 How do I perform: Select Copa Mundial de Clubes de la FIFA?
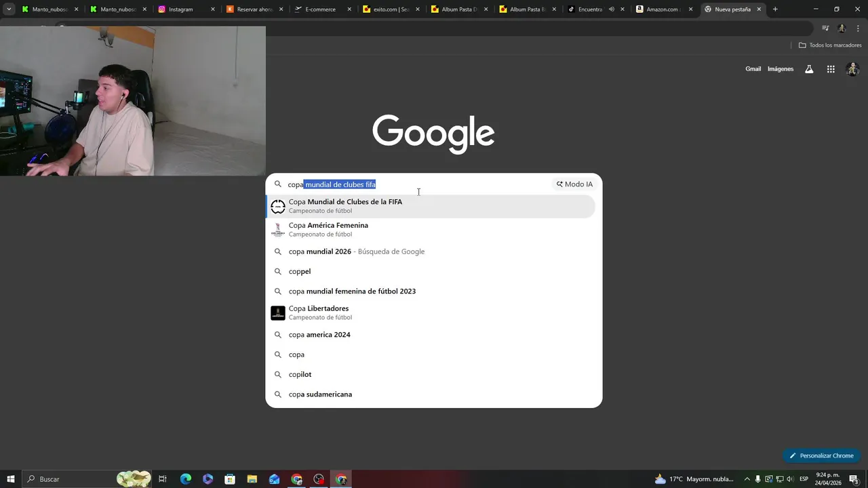(431, 206)
